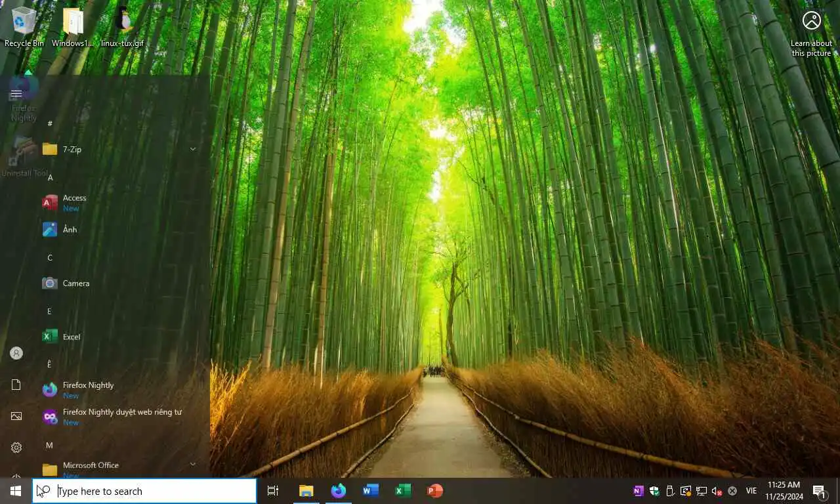Open Settings gear in Start sidebar
Screen dimensions: 840x504
[x=16, y=448]
